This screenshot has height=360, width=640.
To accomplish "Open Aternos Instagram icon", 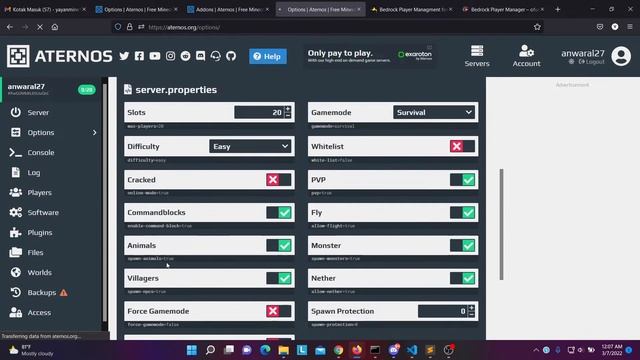I will click(x=170, y=56).
